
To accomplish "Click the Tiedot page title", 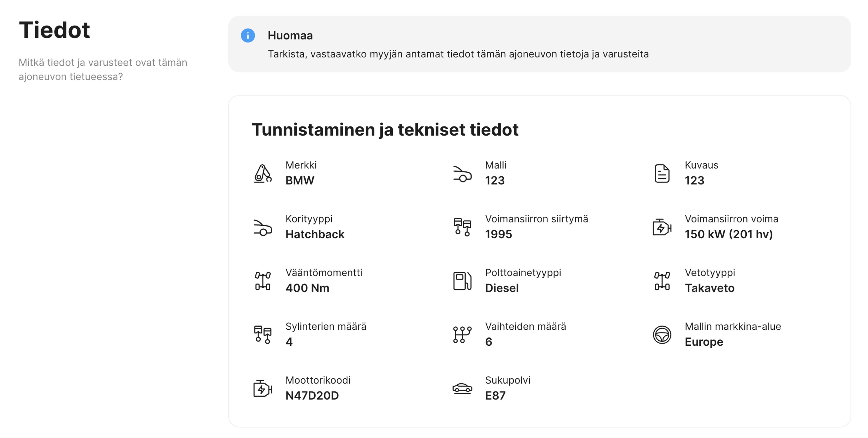I will point(54,30).
